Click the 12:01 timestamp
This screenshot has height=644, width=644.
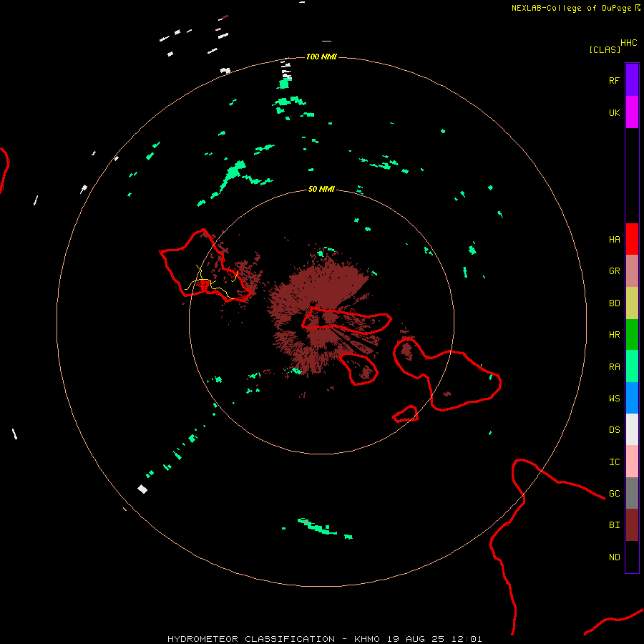[468, 639]
